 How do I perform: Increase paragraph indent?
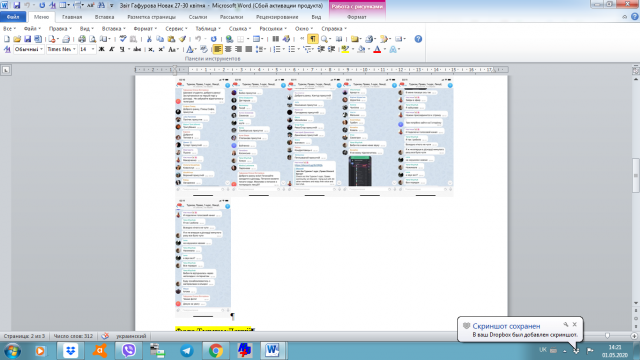[331, 49]
